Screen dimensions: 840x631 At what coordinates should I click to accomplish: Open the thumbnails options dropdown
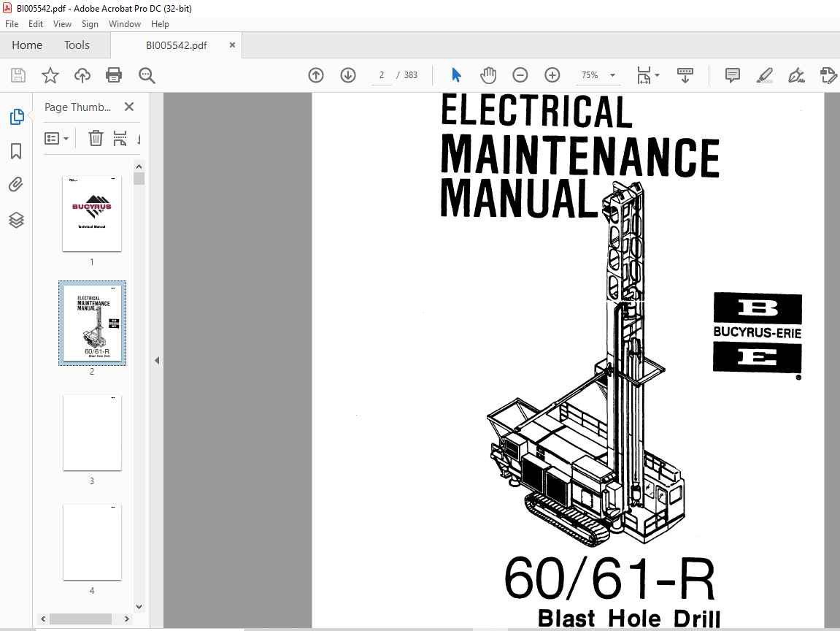click(56, 139)
